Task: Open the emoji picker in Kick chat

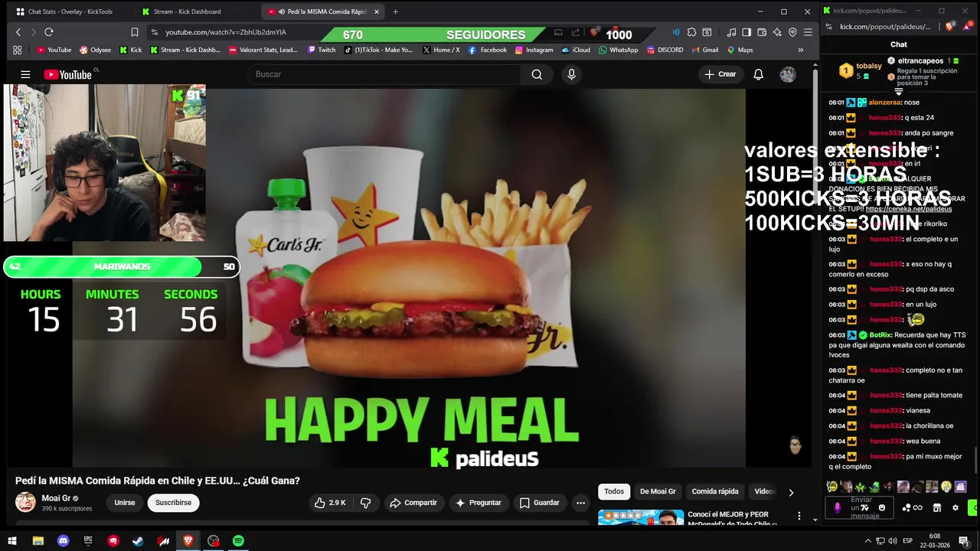Action: [882, 507]
